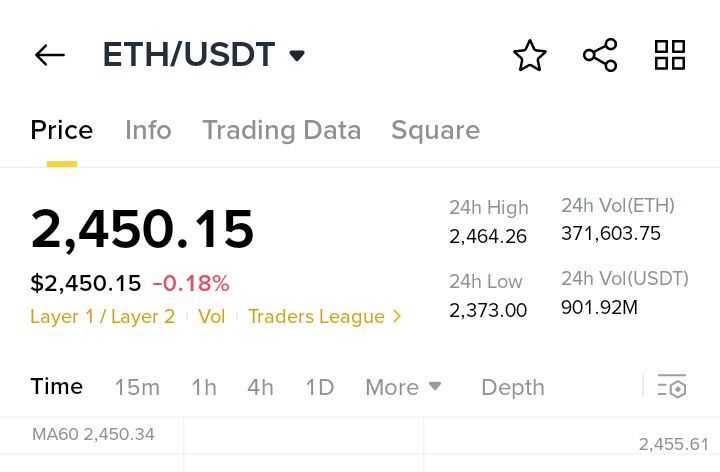
Task: Tap the Vol category tag
Action: [211, 316]
